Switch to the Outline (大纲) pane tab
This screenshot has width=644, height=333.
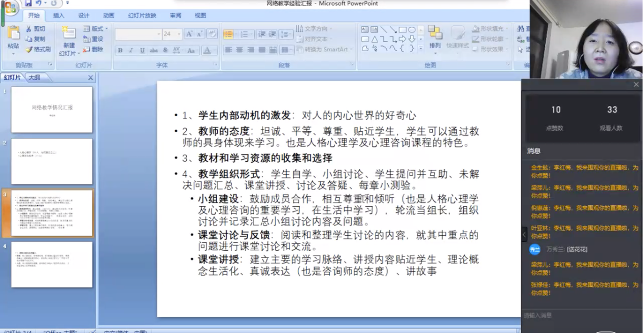tap(34, 78)
